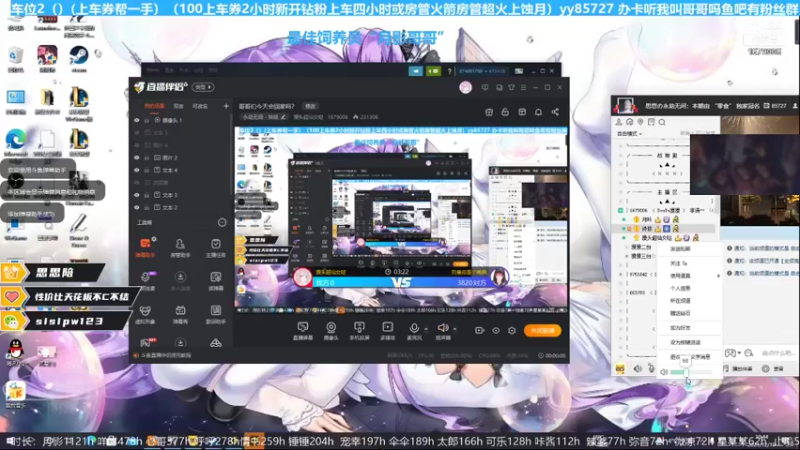Select 个人信息 in context menu

[x=680, y=288]
